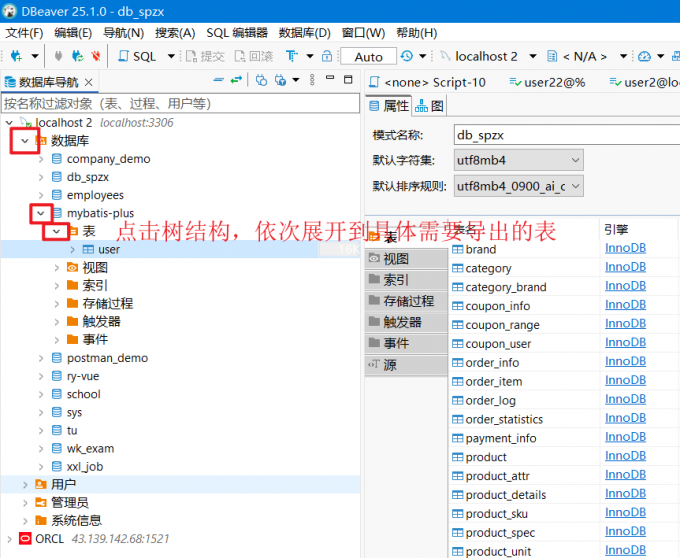Click the 回滚 rollback button
This screenshot has height=558, width=680.
pos(254,56)
